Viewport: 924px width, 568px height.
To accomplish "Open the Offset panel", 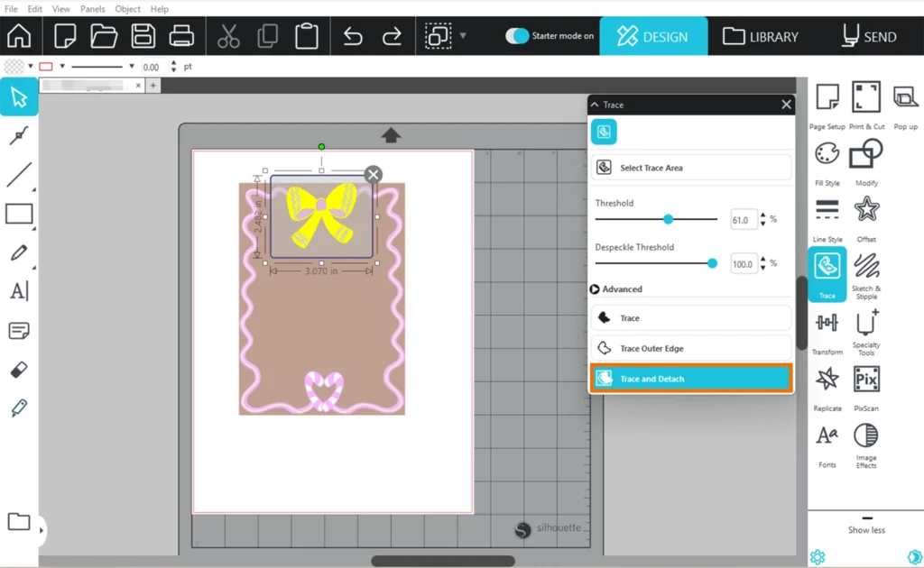I will (x=866, y=211).
